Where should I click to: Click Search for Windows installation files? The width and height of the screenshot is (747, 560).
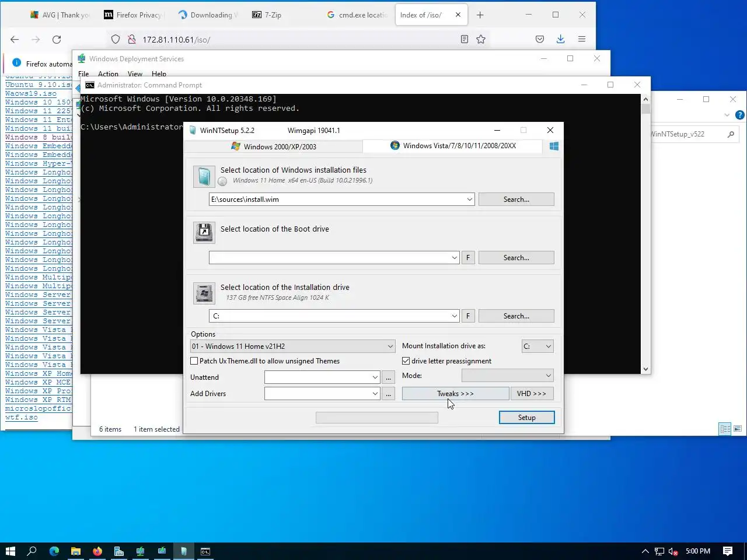point(516,199)
